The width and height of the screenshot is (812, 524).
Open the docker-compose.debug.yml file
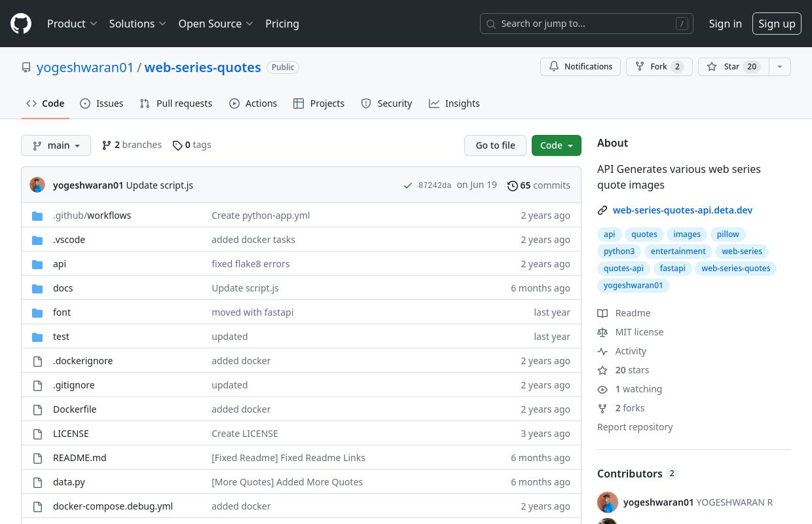pyautogui.click(x=113, y=506)
